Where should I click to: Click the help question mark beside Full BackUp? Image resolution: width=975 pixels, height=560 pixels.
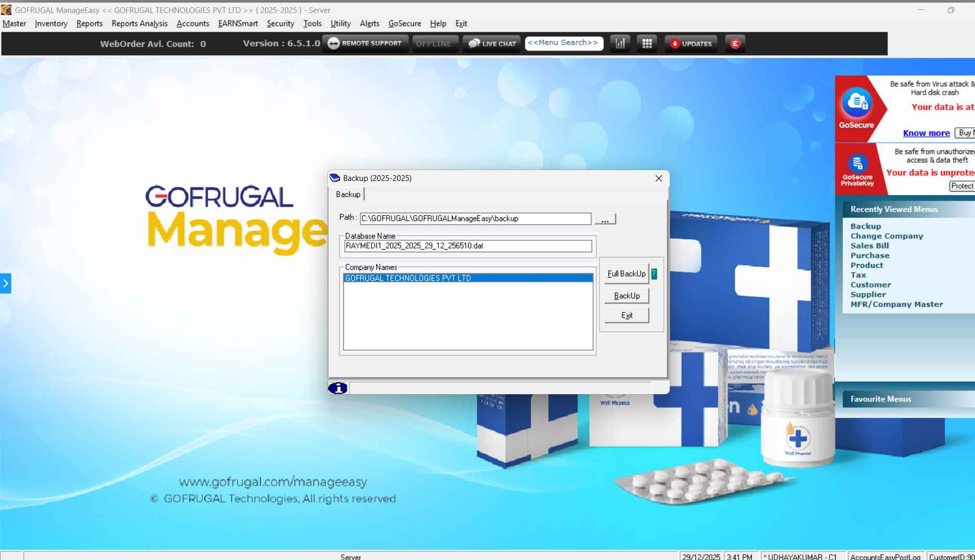click(x=654, y=274)
